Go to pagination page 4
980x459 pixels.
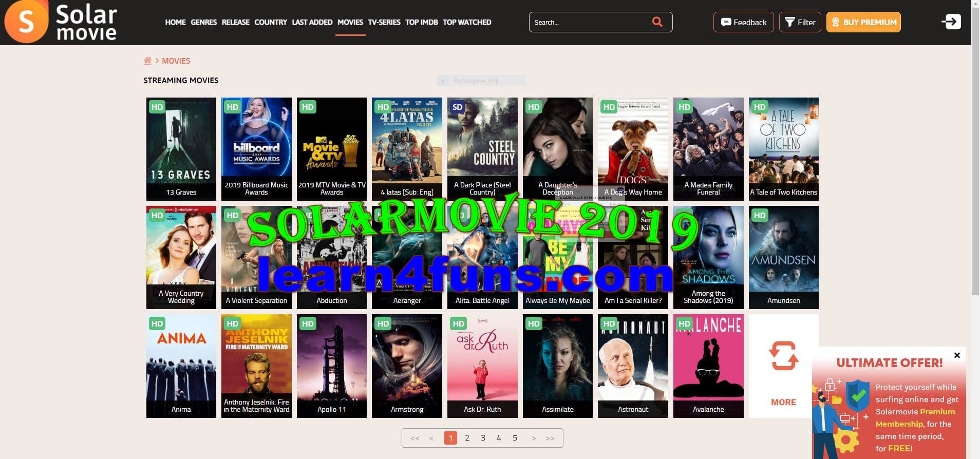pyautogui.click(x=499, y=438)
